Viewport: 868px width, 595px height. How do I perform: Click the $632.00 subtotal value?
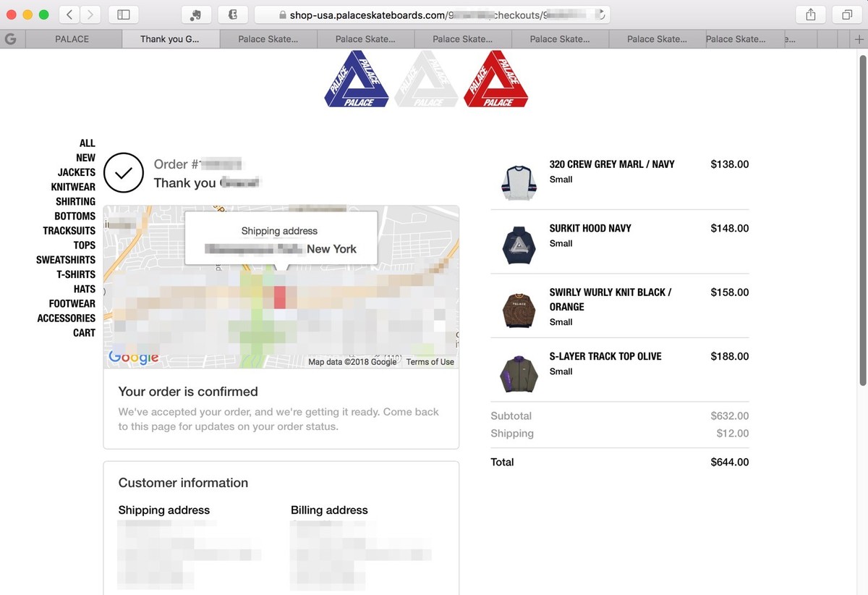pyautogui.click(x=730, y=415)
